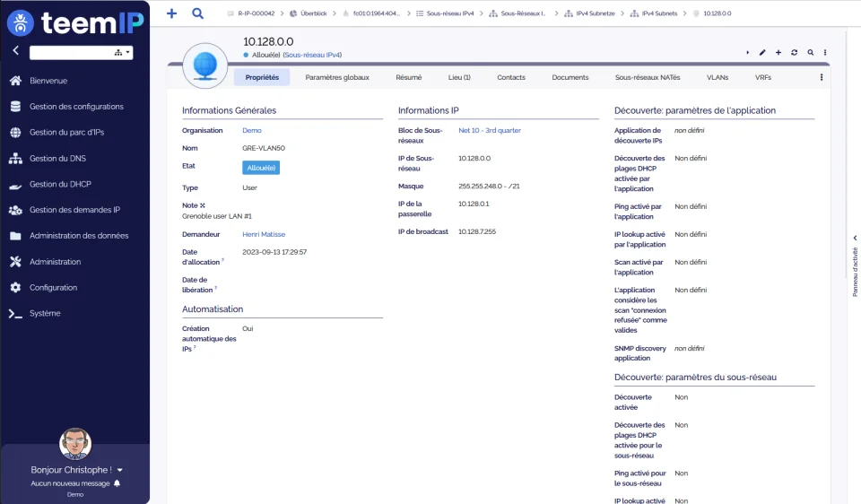
Task: Open the tab bar overflow kebab menu
Action: pyautogui.click(x=822, y=77)
